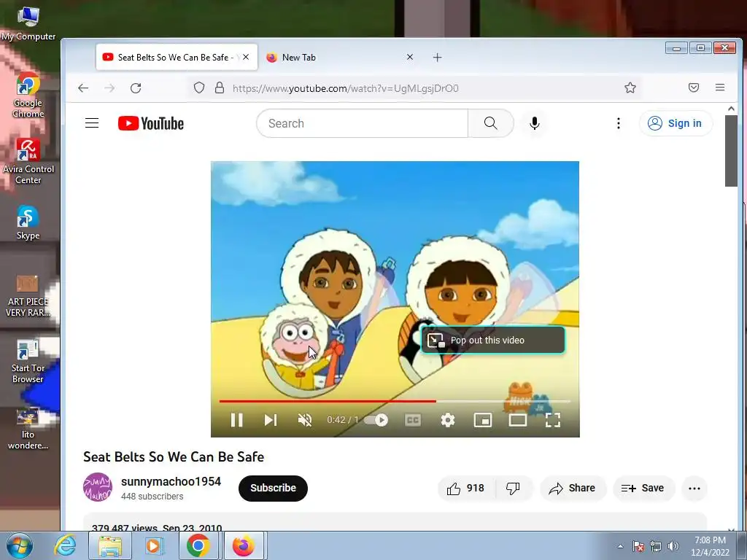Open YouTube three-dot settings menu
This screenshot has height=560, width=747.
tap(619, 123)
